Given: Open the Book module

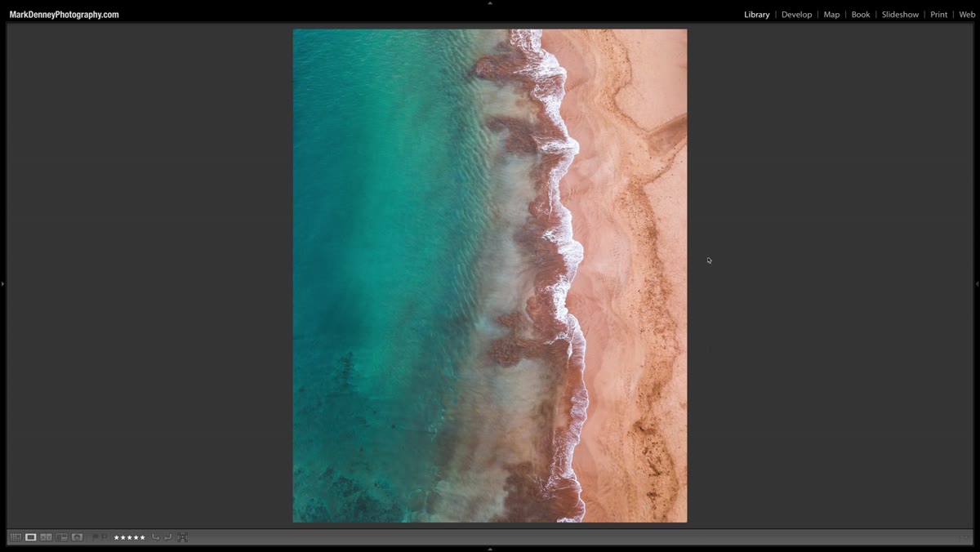Looking at the screenshot, I should pyautogui.click(x=861, y=15).
